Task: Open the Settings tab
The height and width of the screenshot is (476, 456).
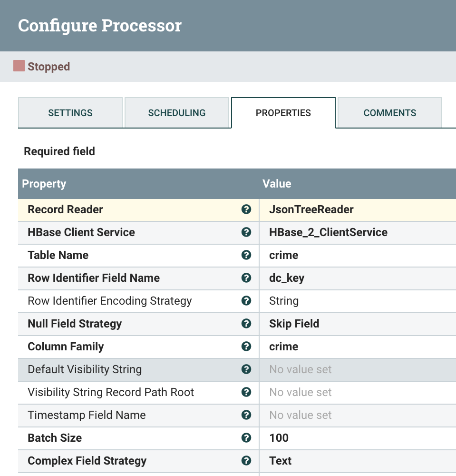Action: pos(70,113)
